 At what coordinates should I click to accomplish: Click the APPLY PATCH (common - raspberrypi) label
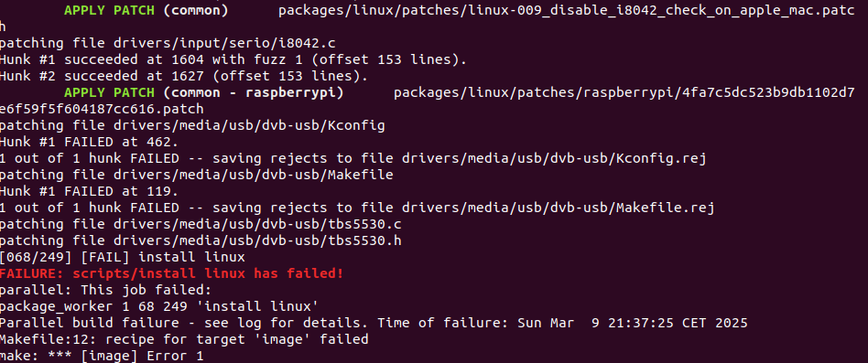point(203,93)
